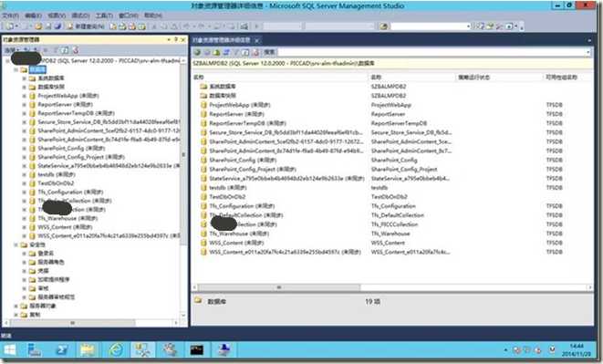603x364 pixels.
Task: Open Server Manager from the taskbar
Action: click(35, 350)
